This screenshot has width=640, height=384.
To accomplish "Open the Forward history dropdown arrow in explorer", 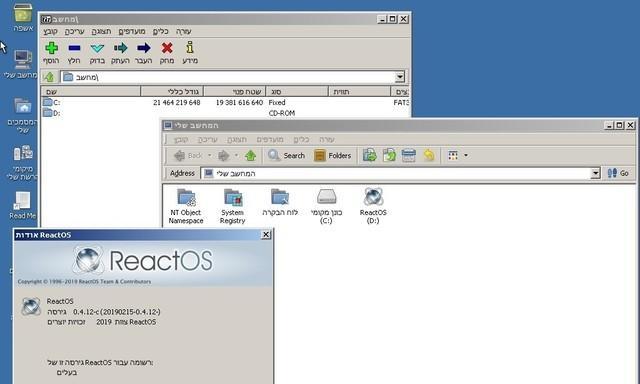I will pyautogui.click(x=236, y=155).
